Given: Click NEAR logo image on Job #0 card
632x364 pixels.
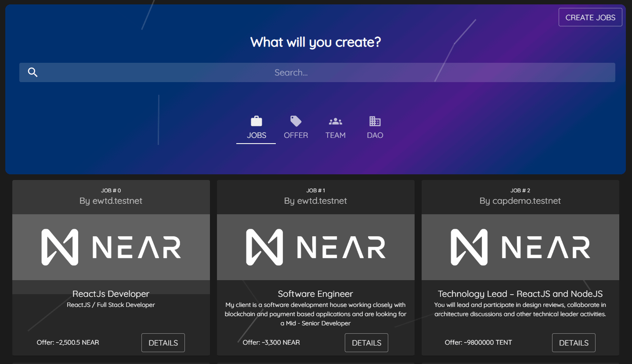Looking at the screenshot, I should [x=111, y=247].
